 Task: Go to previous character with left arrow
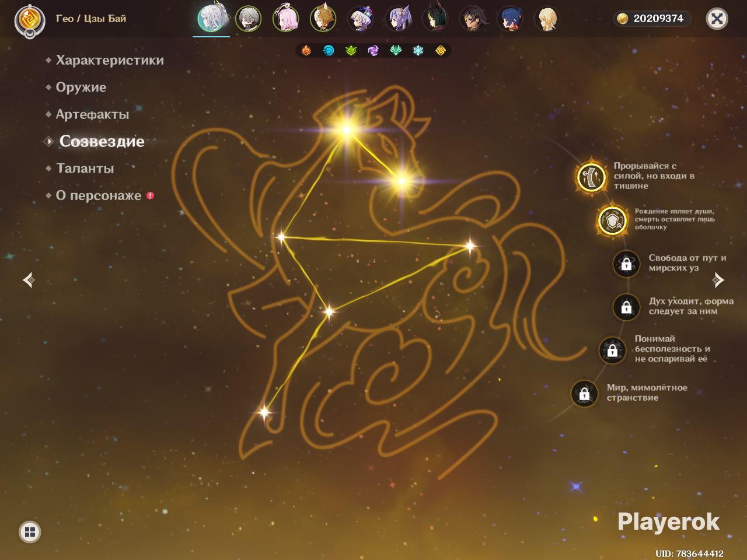[29, 280]
